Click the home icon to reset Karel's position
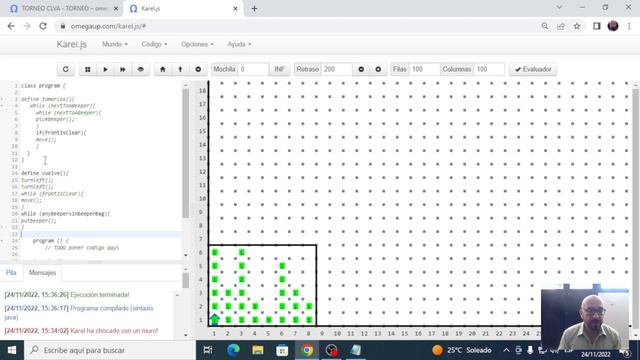Viewport: 640px width, 360px height. (162, 69)
